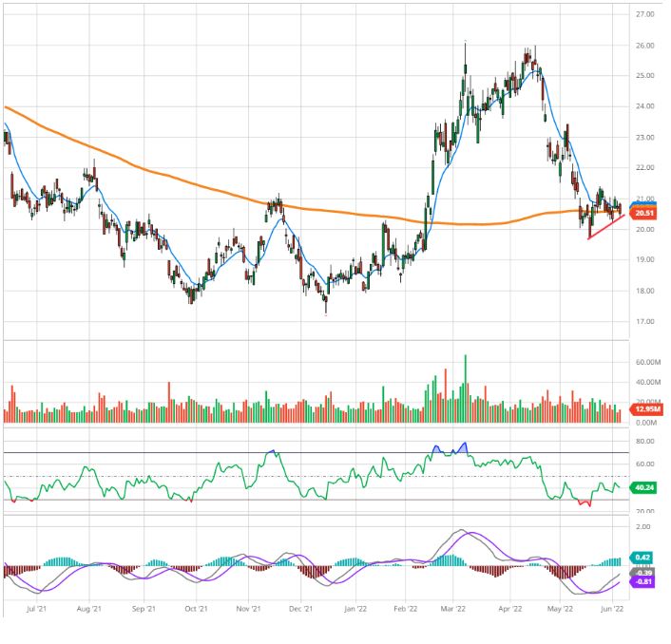Click the Sep '21 date label
This screenshot has width=671, height=644.
tap(144, 609)
